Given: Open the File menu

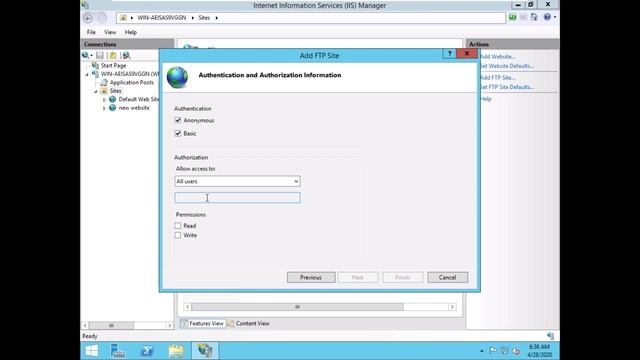Looking at the screenshot, I should click(91, 32).
